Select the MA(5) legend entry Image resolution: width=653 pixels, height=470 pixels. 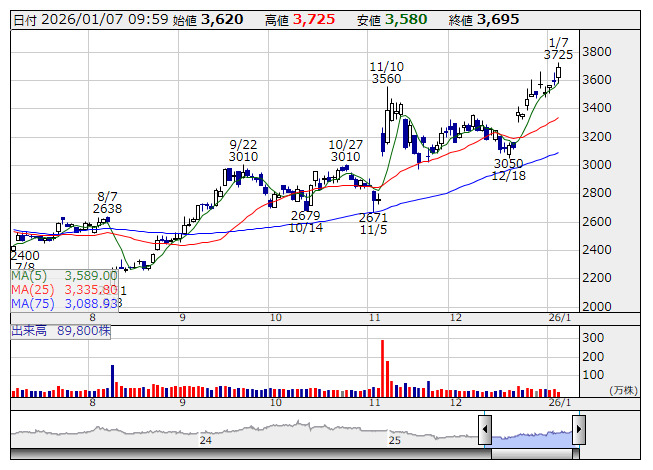pyautogui.click(x=64, y=275)
